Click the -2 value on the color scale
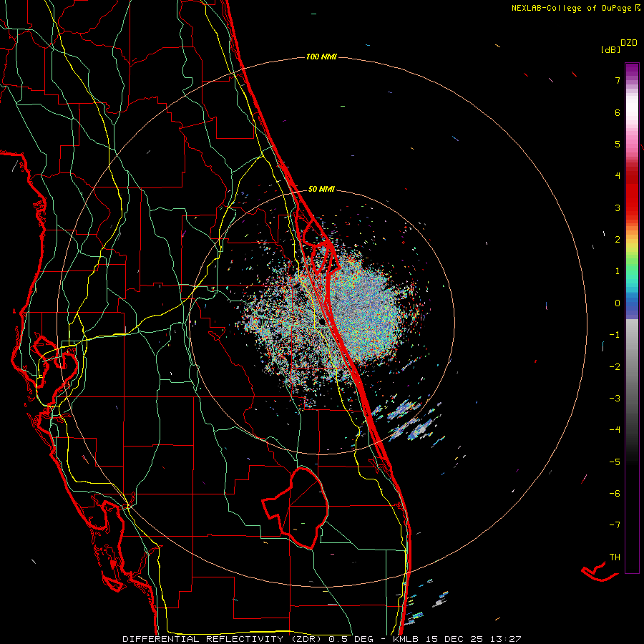This screenshot has height=644, width=644. [x=615, y=367]
